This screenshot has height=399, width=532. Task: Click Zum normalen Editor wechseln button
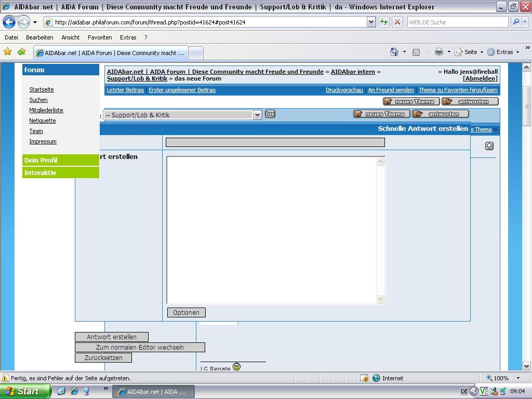pyautogui.click(x=140, y=347)
